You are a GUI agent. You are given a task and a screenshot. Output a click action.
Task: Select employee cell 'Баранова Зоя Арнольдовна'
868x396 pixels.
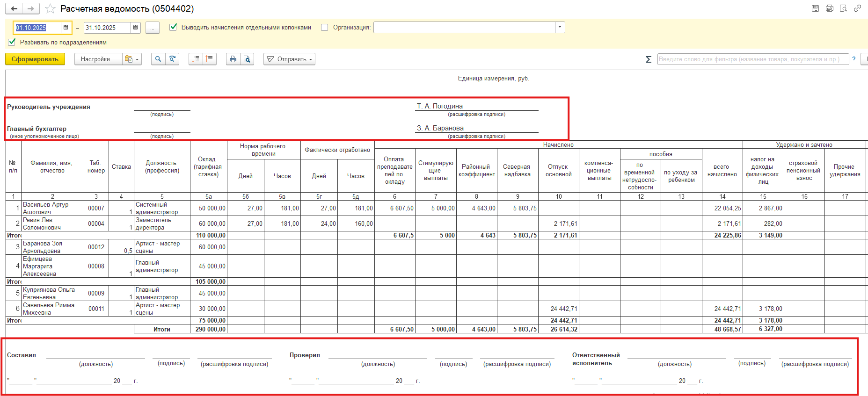pos(52,247)
